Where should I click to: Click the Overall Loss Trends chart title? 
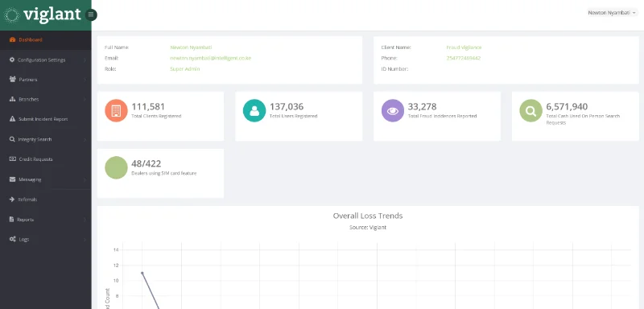(368, 216)
